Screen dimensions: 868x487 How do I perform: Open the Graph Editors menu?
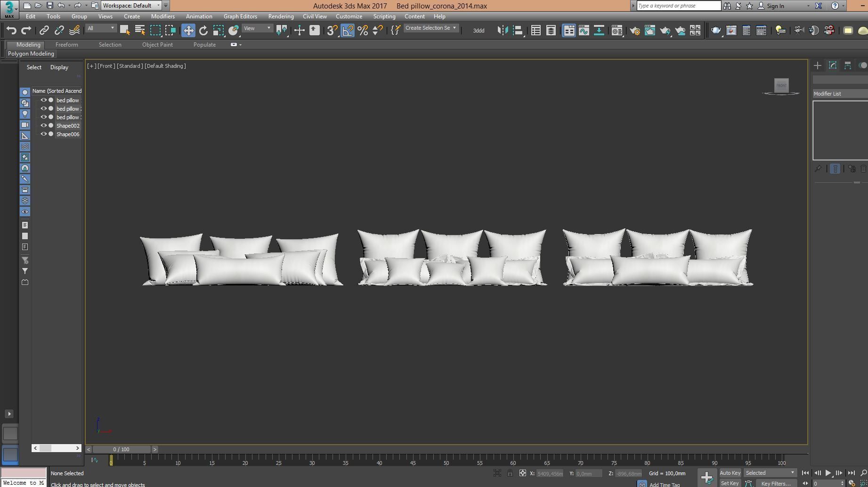click(240, 16)
